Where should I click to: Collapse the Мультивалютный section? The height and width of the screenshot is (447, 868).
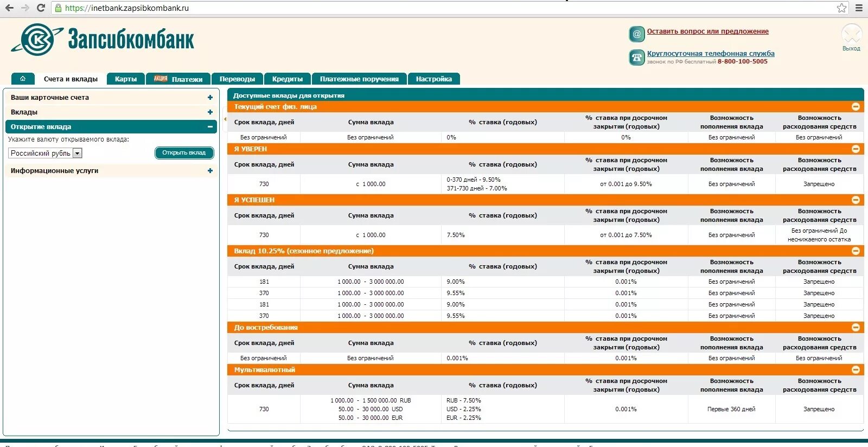(x=856, y=370)
